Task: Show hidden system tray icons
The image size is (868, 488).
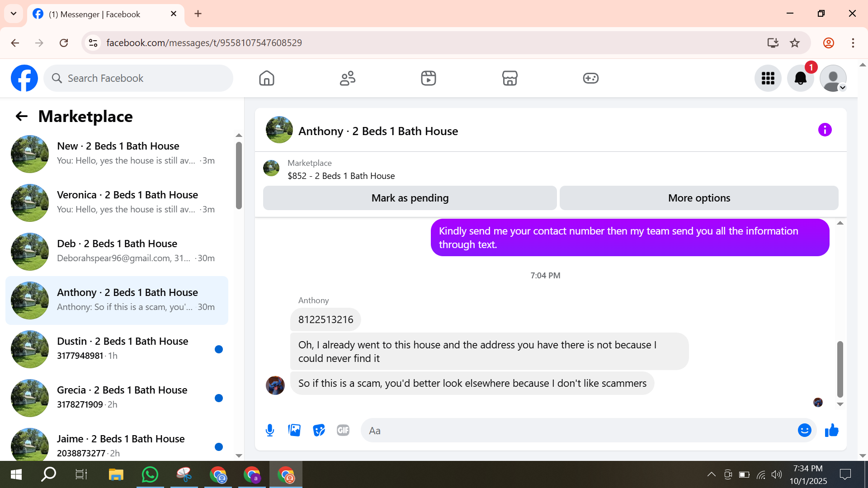Action: tap(711, 474)
